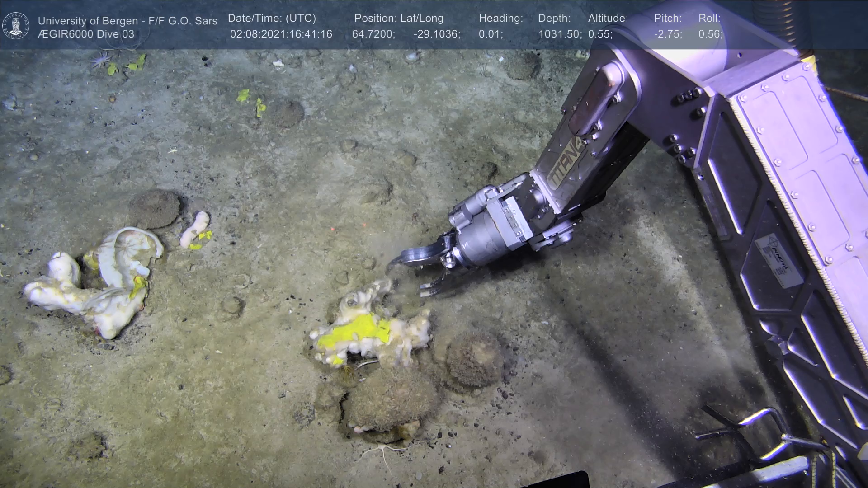
Task: Click the 'ÆGIR6000 Dive 03' label
Action: [86, 34]
